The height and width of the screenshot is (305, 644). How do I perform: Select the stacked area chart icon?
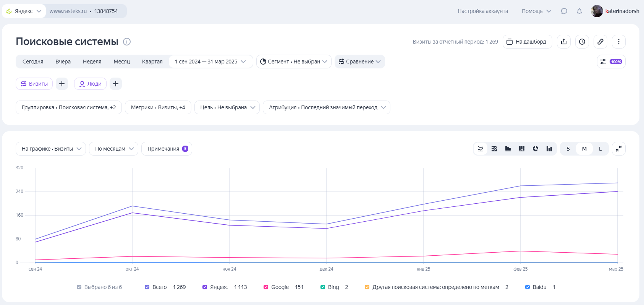(494, 149)
